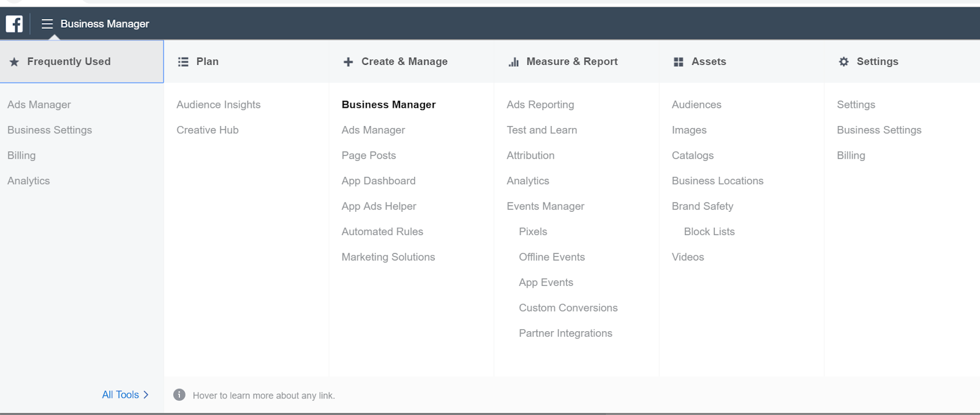The image size is (980, 415).
Task: Open Analytics under Frequently Used
Action: 29,181
